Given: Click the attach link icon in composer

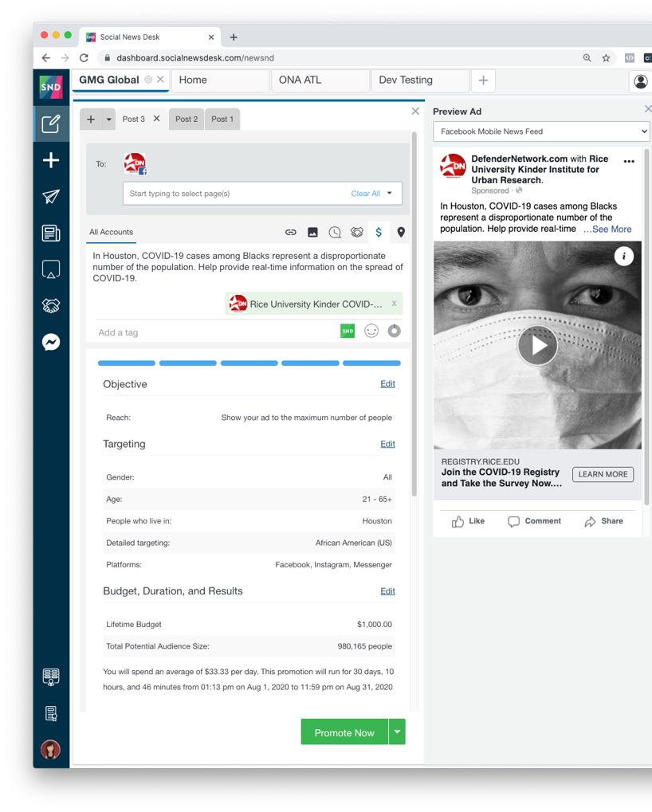Looking at the screenshot, I should coord(290,233).
